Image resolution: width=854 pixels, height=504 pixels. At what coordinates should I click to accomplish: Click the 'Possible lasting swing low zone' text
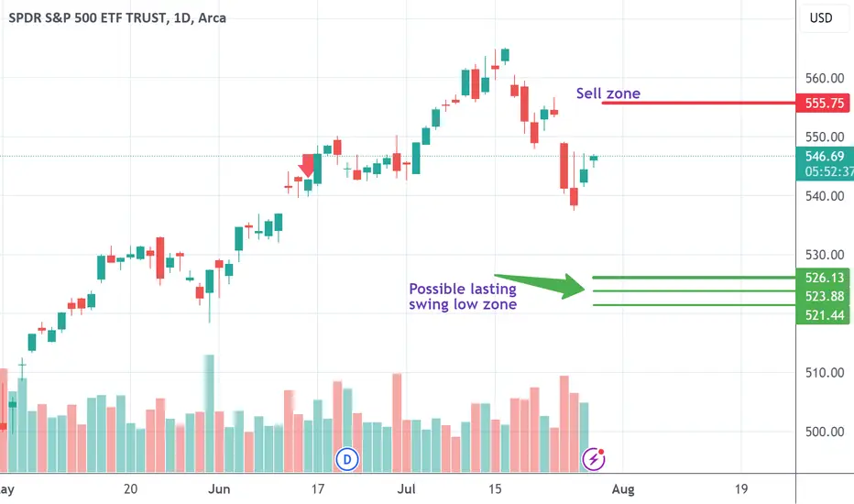[463, 296]
